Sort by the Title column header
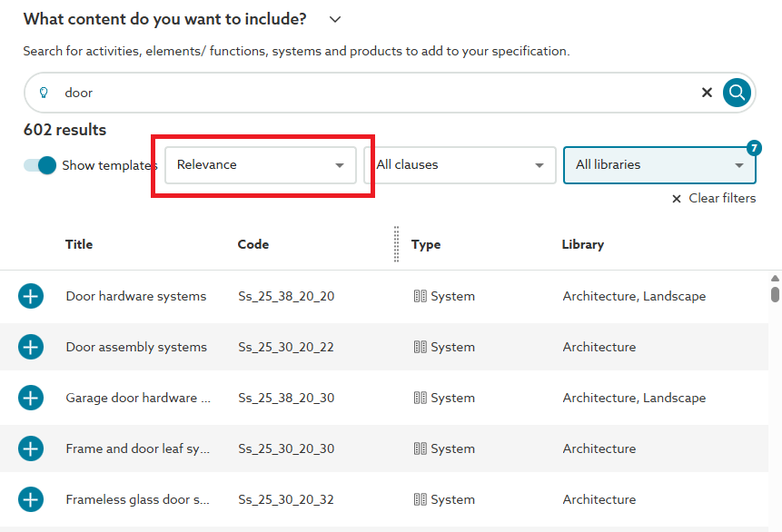This screenshot has width=782, height=532. pos(79,244)
